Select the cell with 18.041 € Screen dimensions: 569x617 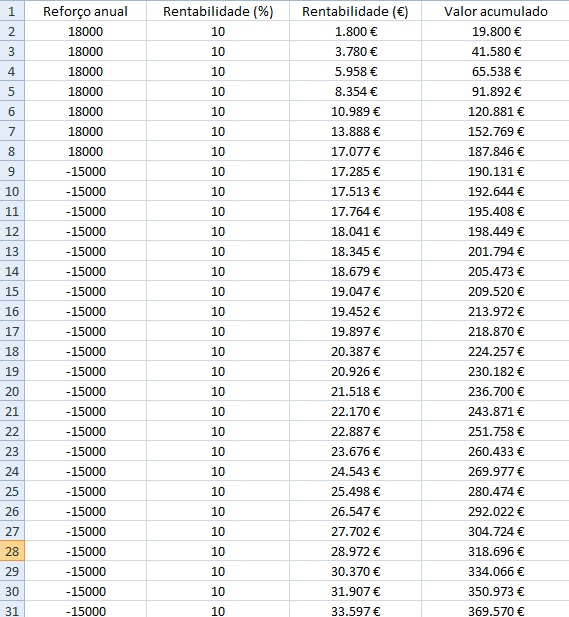[x=355, y=231]
